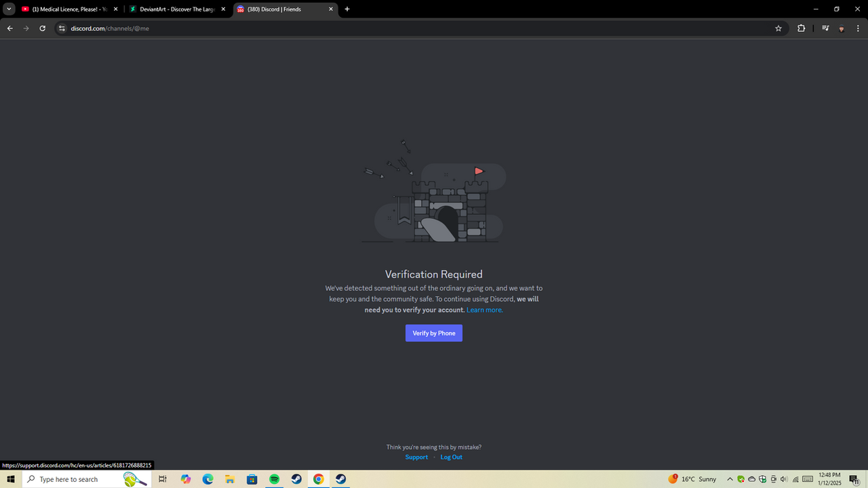The image size is (868, 488).
Task: Click the castle illustration image
Action: pos(434,192)
